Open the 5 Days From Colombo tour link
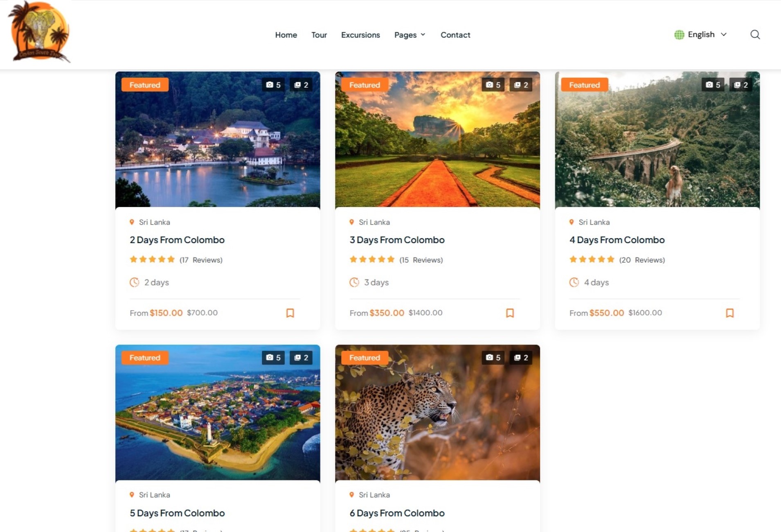 177,513
